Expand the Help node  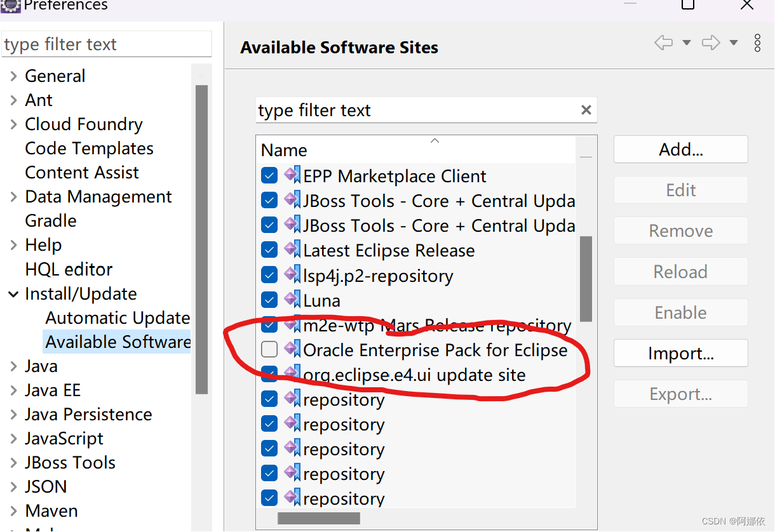click(13, 245)
